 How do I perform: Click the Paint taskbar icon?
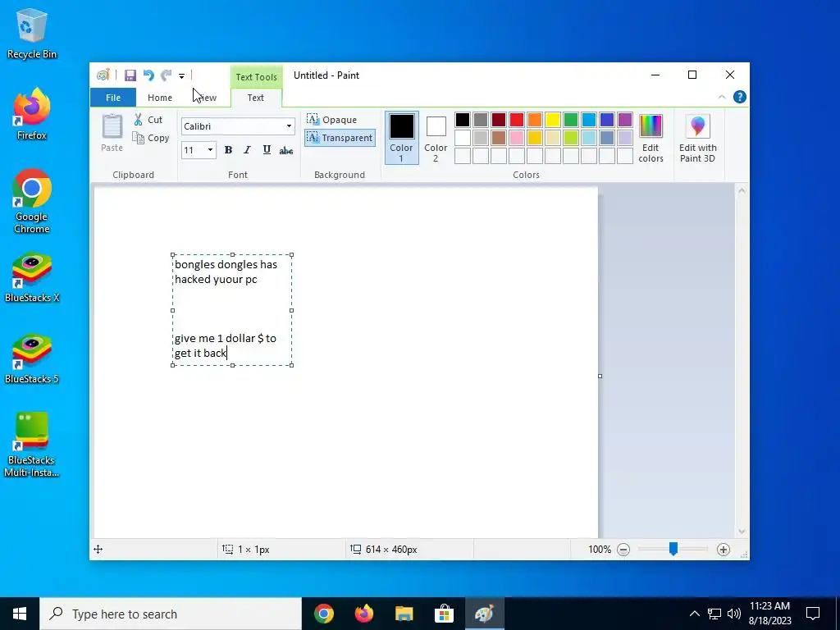pyautogui.click(x=484, y=614)
